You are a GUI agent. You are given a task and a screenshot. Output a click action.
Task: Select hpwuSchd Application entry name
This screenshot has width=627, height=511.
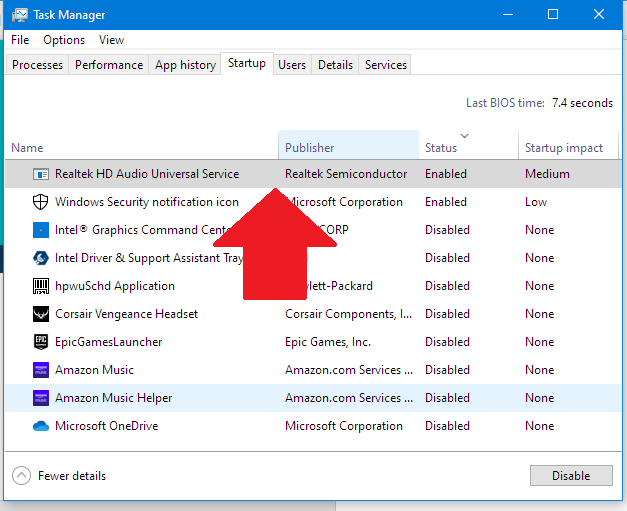[115, 286]
